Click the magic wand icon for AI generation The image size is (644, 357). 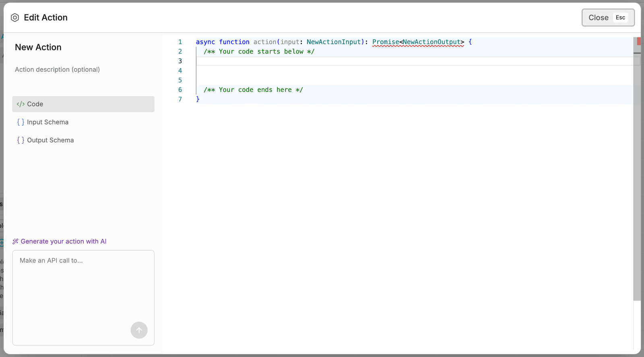16,241
